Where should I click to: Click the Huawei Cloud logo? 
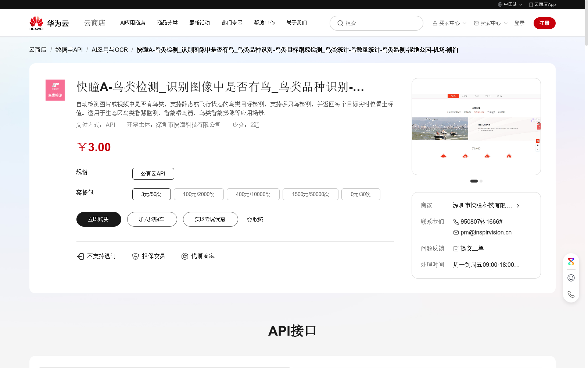(49, 23)
